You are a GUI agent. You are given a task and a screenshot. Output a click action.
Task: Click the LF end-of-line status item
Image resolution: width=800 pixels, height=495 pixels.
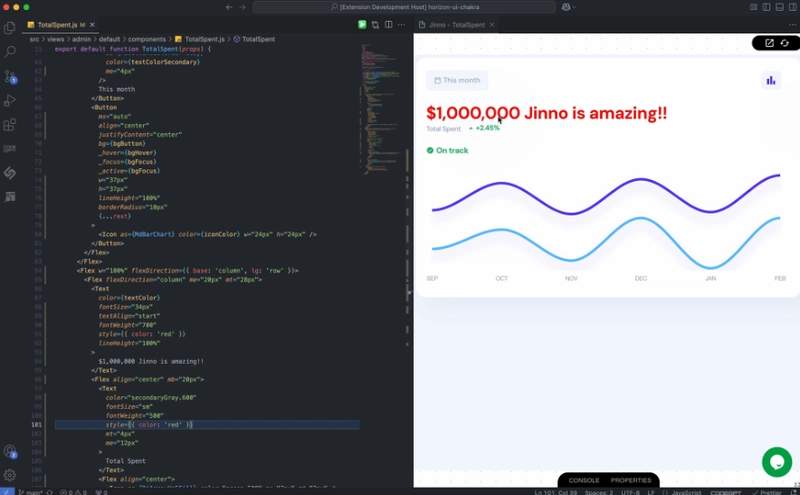[x=651, y=492]
